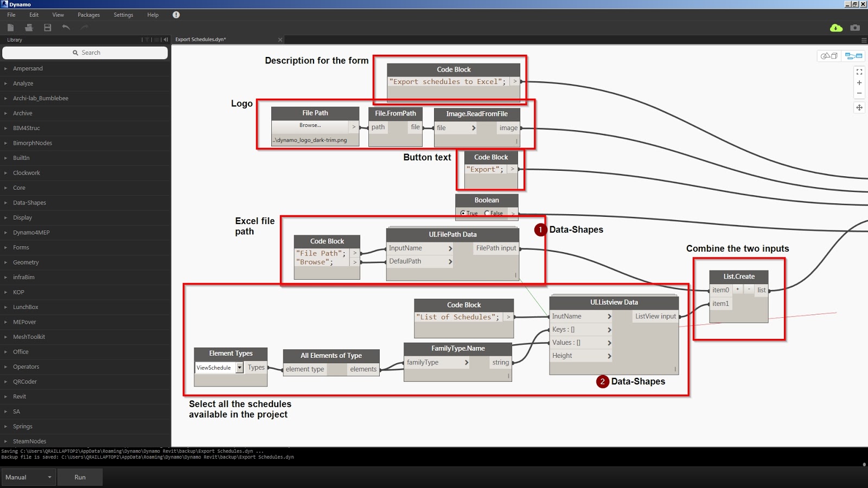
Task: Click the Redo arrow icon
Action: 85,28
